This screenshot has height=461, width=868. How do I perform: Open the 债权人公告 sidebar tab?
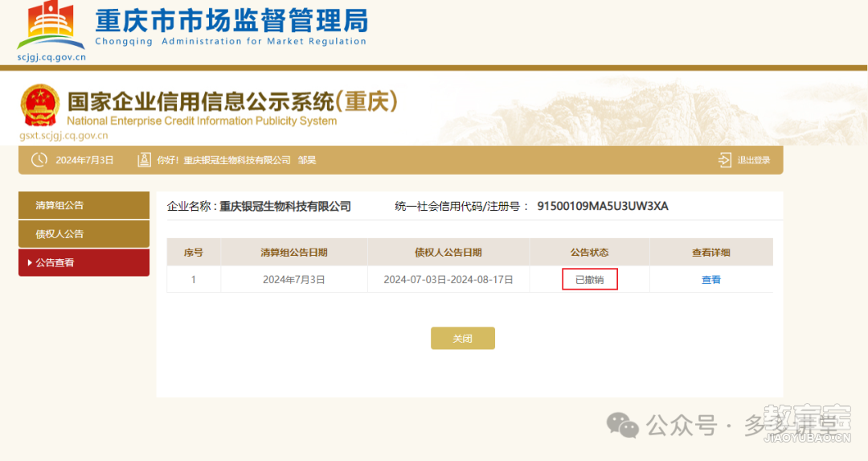(84, 234)
